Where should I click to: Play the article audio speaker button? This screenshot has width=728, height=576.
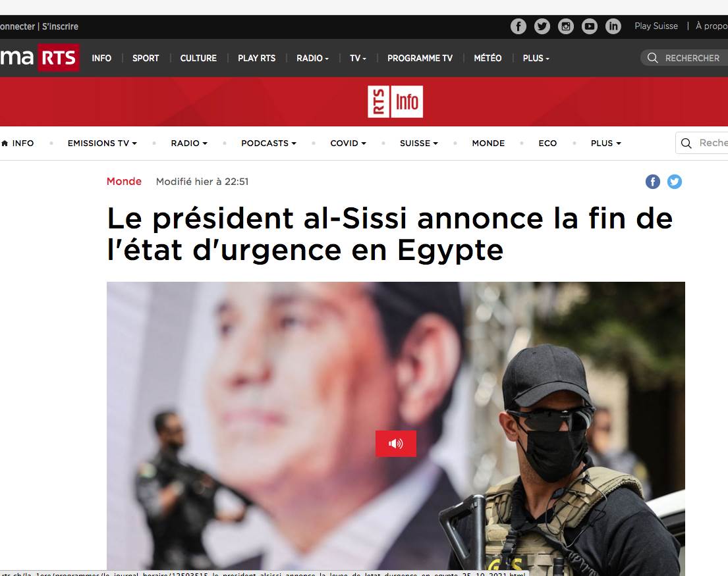click(395, 444)
